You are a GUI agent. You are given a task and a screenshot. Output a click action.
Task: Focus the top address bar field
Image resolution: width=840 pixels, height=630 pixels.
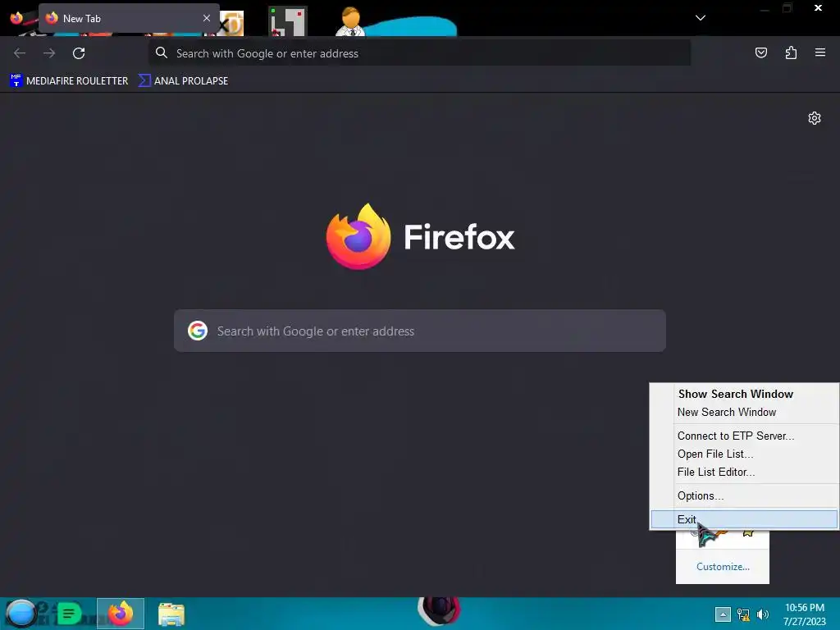tap(419, 53)
